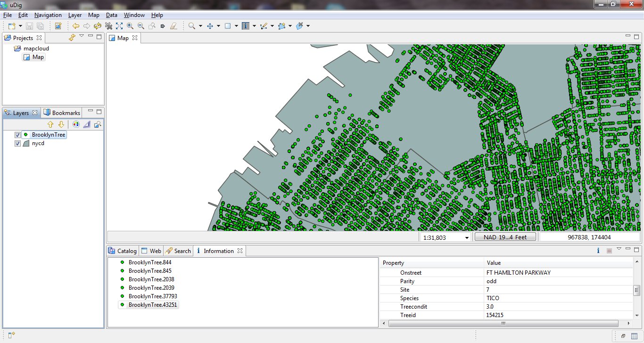
Task: Click the property table horizontal scrollbar
Action: (503, 323)
